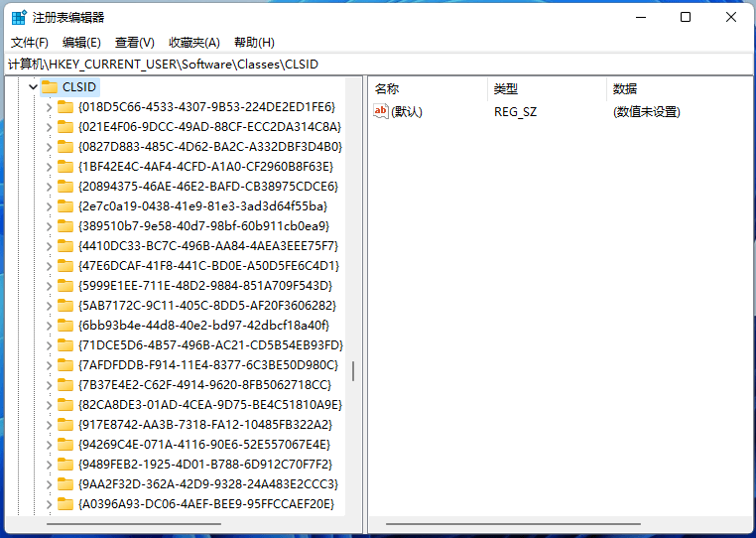Expand the {82CA8DE3-01AD-4CEA-9D75-BE4C51810A9E} key
756x538 pixels.
pos(49,405)
